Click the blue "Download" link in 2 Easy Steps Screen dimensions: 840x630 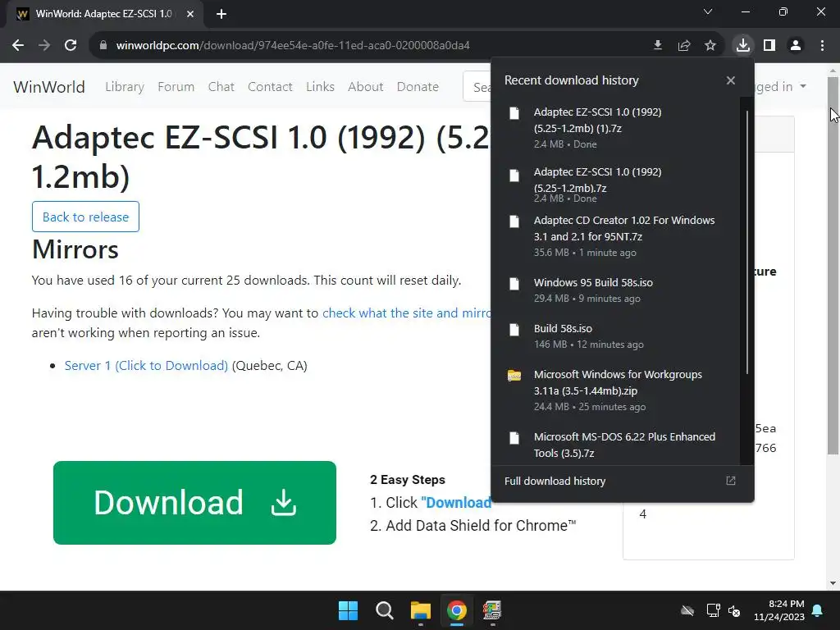456,503
